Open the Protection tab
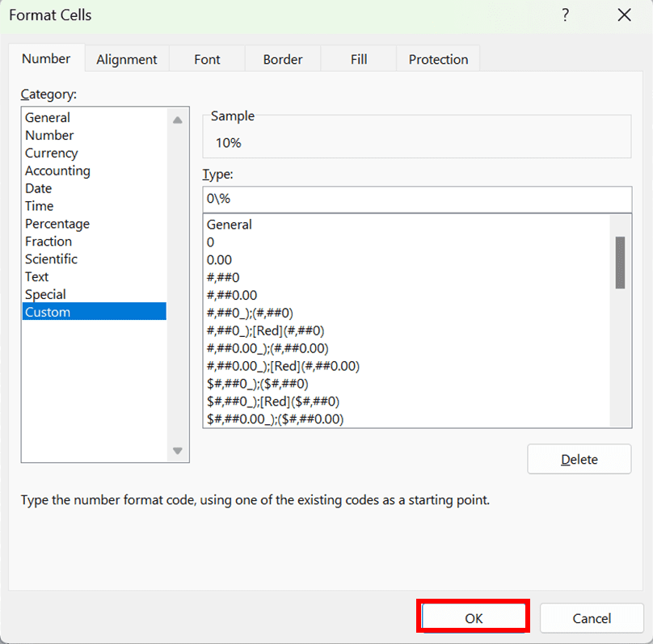This screenshot has width=653, height=644. [438, 60]
